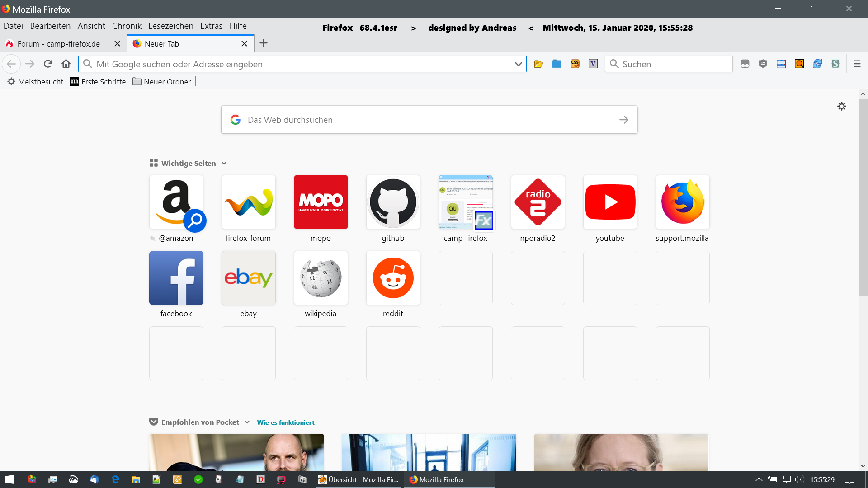
Task: Expand the address bar history dropdown
Action: [x=518, y=64]
